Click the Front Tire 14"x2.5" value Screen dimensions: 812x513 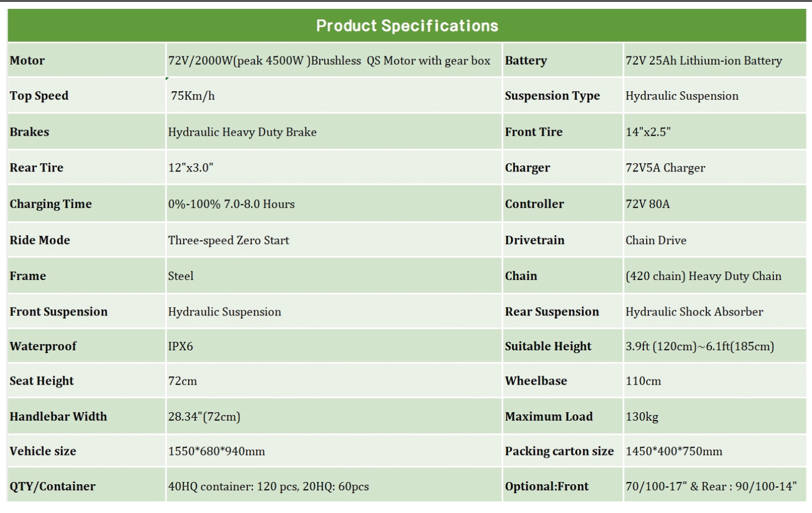coord(648,132)
